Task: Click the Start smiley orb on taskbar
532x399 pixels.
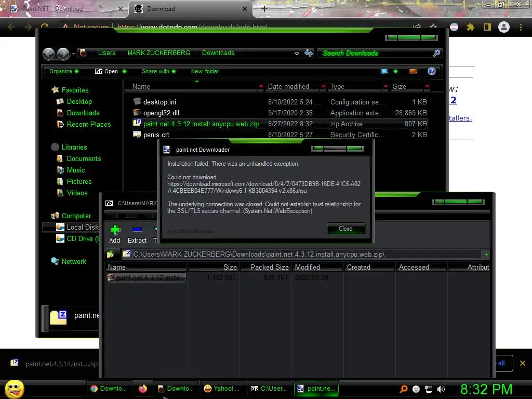Action: tap(14, 389)
